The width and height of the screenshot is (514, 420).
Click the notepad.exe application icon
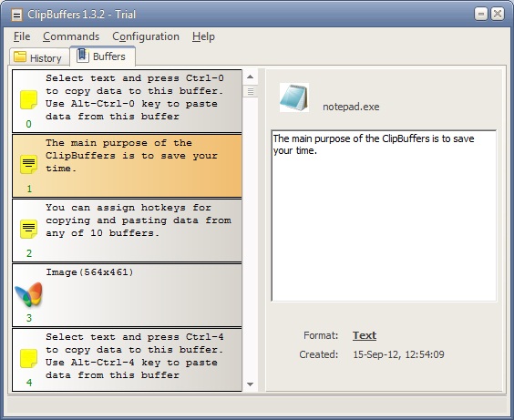point(294,97)
